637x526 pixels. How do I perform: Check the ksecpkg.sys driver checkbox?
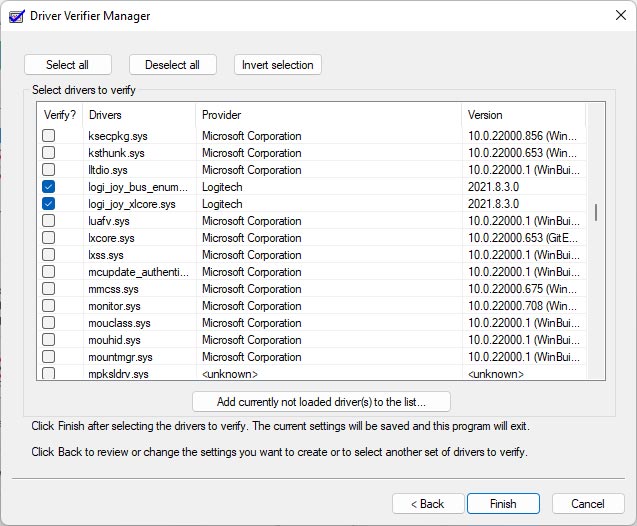[48, 135]
